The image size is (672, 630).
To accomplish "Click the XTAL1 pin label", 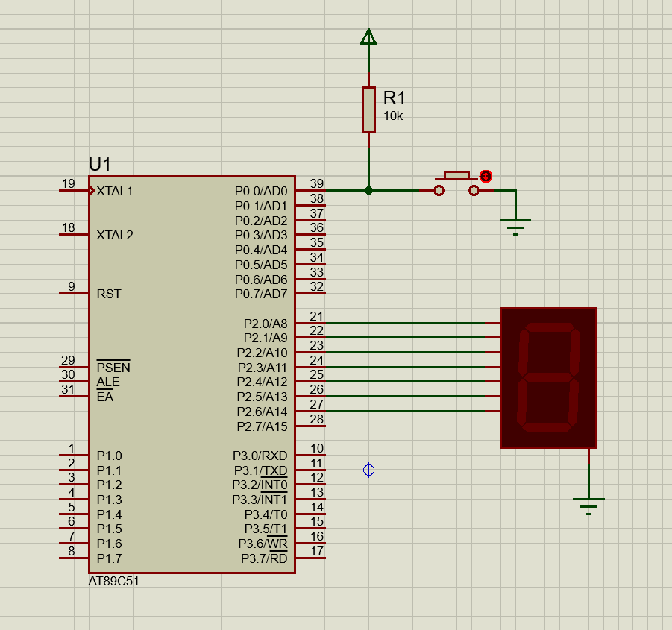I will (114, 191).
